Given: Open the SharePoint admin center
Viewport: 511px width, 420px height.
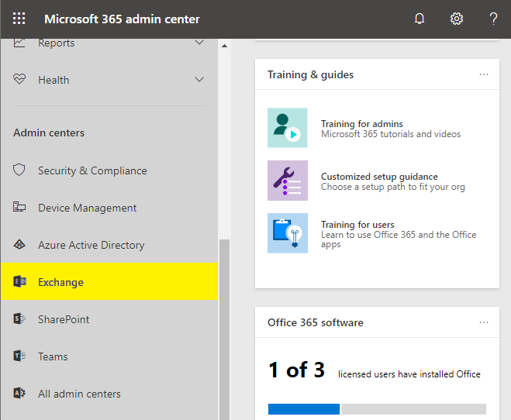Looking at the screenshot, I should [x=109, y=319].
